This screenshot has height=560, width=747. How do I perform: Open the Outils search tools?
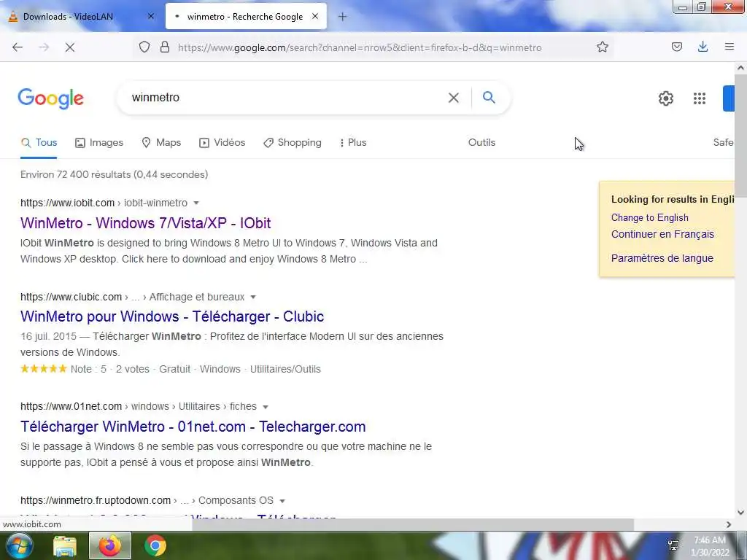point(481,142)
